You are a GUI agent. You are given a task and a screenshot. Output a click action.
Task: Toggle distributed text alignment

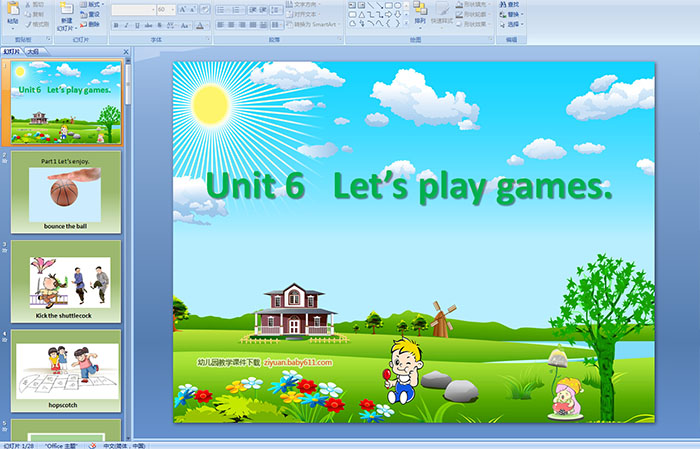263,25
